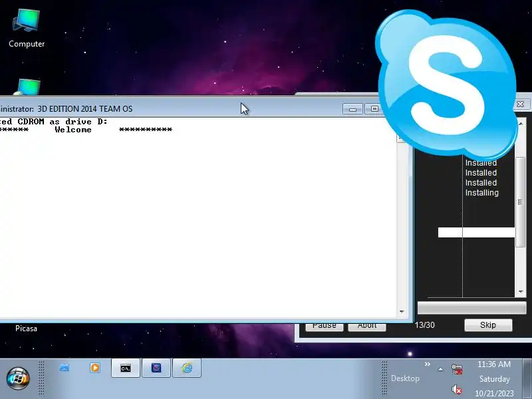The height and width of the screenshot is (399, 532).
Task: Open the Computer desktop icon
Action: pos(27,28)
